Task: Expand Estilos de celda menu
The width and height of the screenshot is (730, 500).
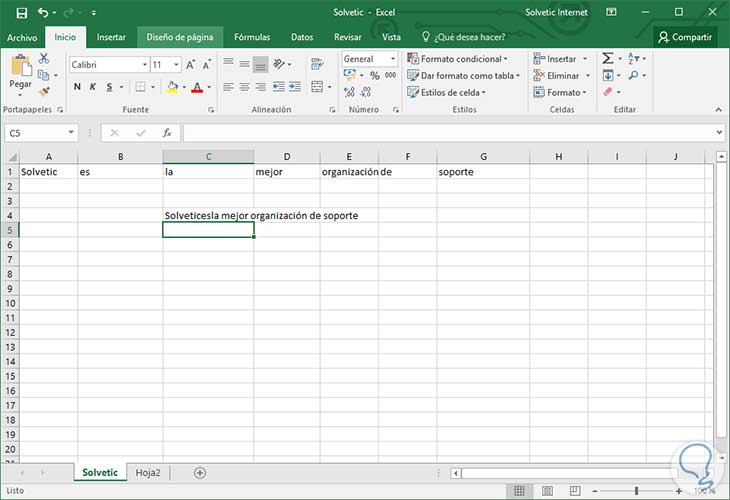Action: click(x=446, y=93)
